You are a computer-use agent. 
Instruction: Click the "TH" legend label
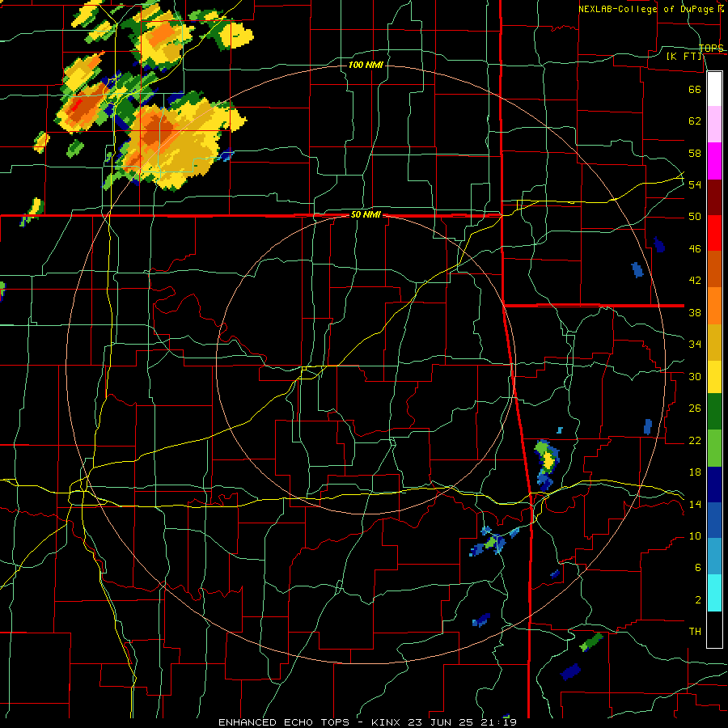[x=695, y=632]
